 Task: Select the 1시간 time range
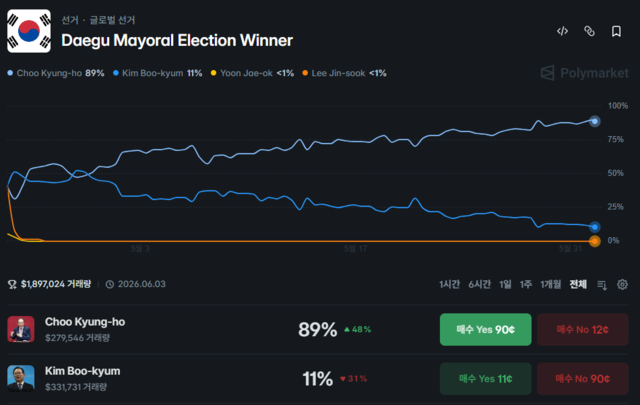(x=449, y=284)
